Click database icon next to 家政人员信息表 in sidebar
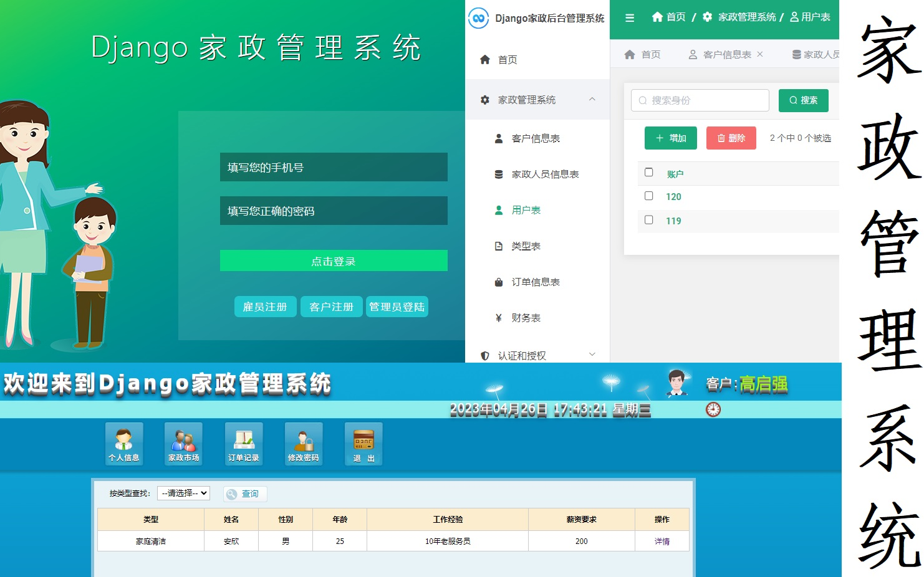Screen dimensions: 924x577 [x=499, y=174]
